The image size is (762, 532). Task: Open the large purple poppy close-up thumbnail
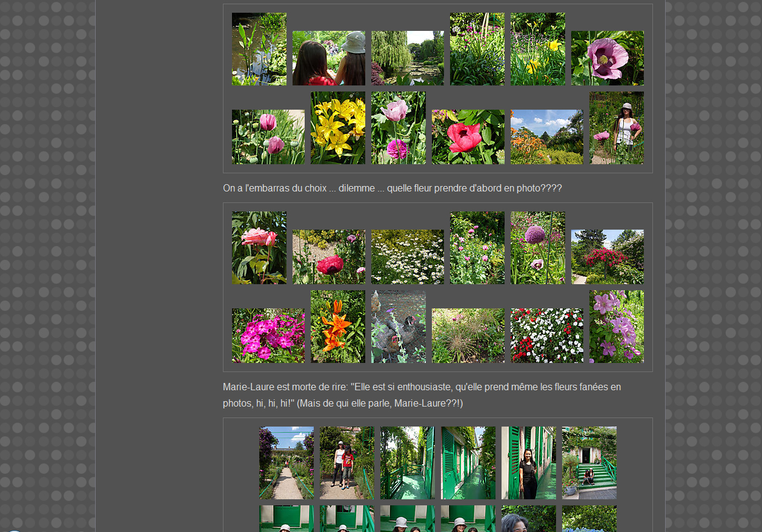click(x=607, y=58)
